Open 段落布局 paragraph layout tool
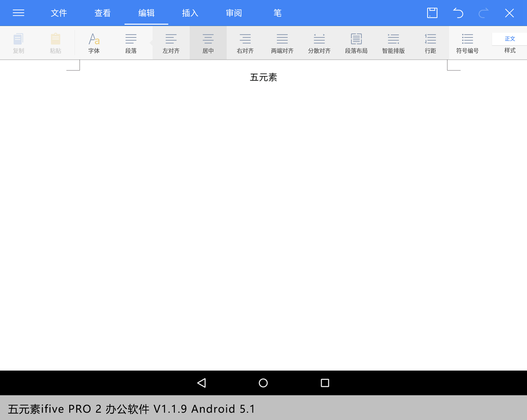Screen dimensions: 527x420 click(356, 43)
